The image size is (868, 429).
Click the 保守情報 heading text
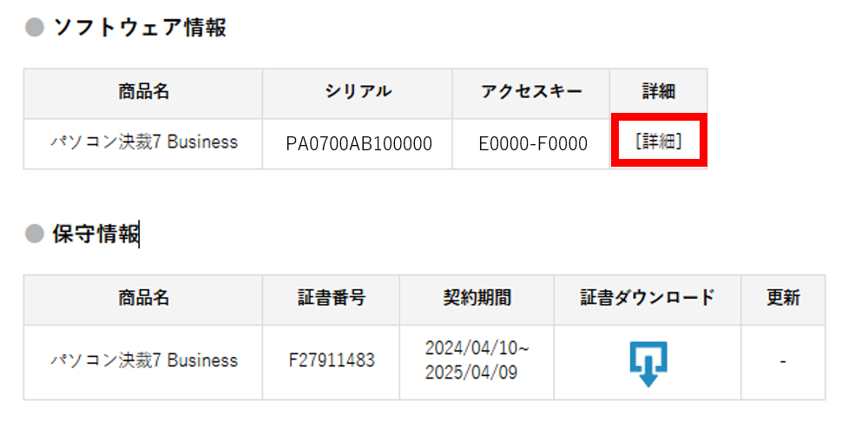coord(95,234)
